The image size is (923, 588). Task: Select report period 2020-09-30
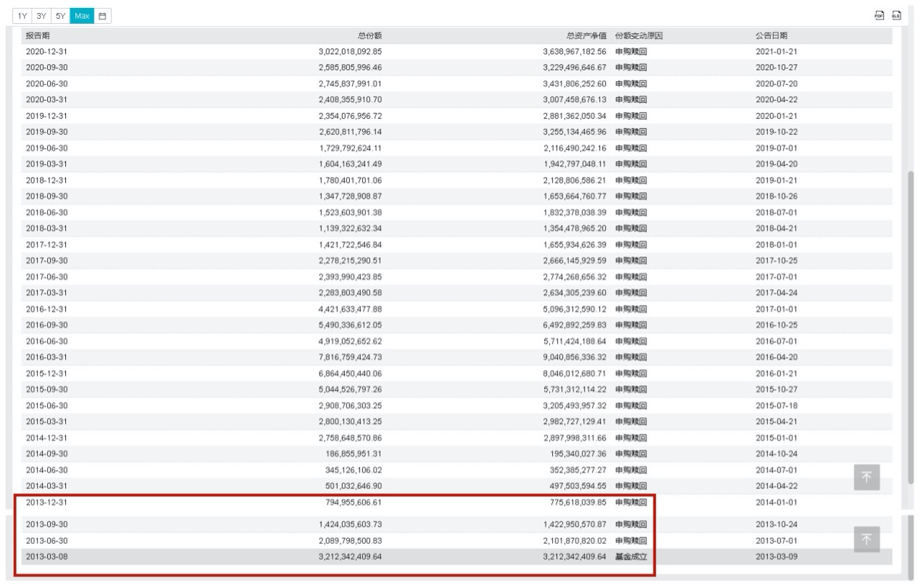point(46,67)
